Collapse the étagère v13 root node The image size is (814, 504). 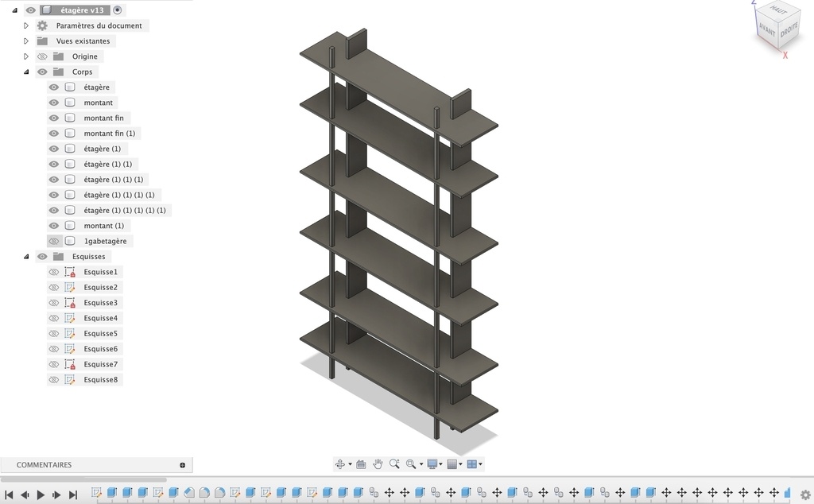[x=14, y=10]
